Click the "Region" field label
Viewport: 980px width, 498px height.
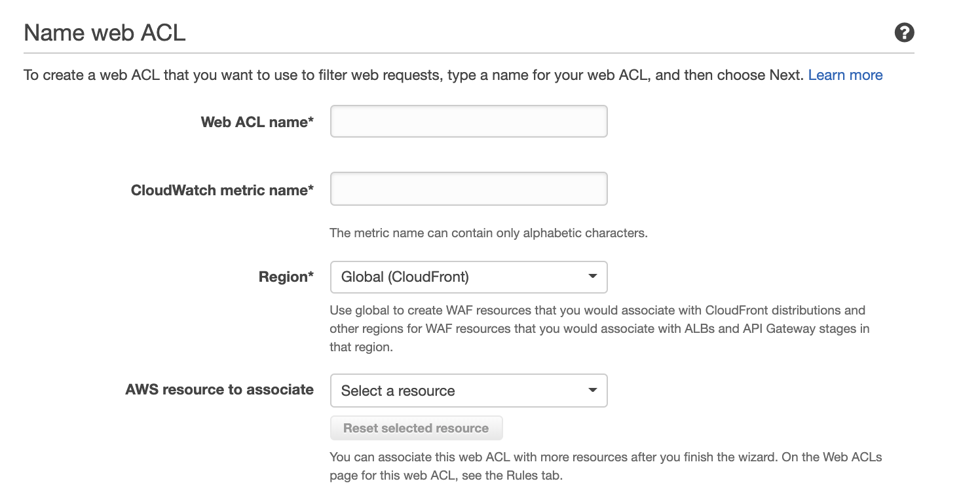(x=283, y=277)
